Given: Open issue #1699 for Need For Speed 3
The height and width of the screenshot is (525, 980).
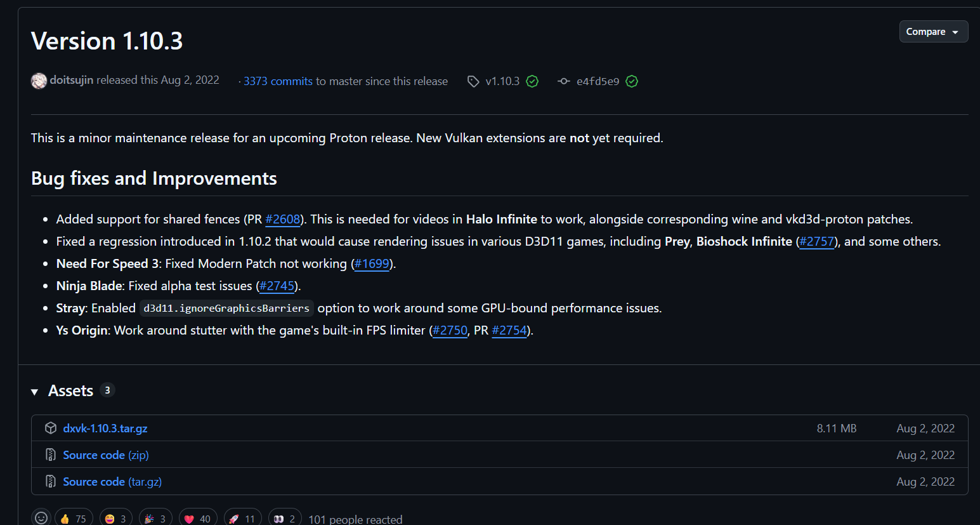Looking at the screenshot, I should 372,263.
